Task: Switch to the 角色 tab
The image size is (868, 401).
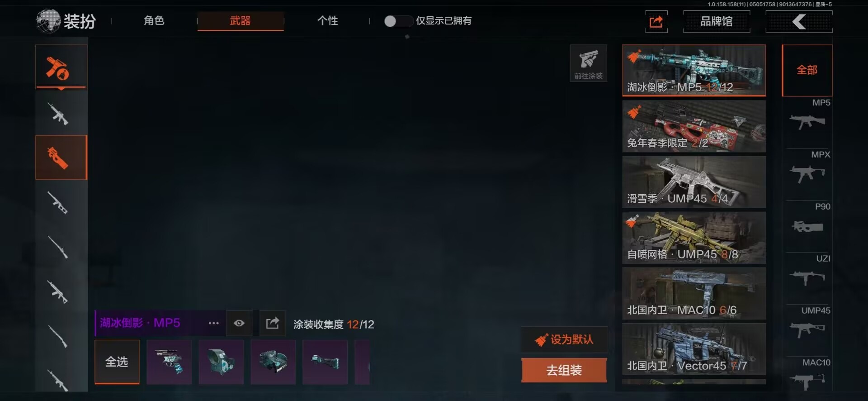Action: point(154,21)
